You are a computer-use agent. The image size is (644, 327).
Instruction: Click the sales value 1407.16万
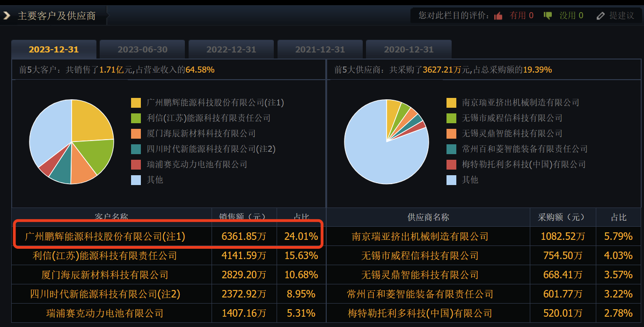pos(244,313)
